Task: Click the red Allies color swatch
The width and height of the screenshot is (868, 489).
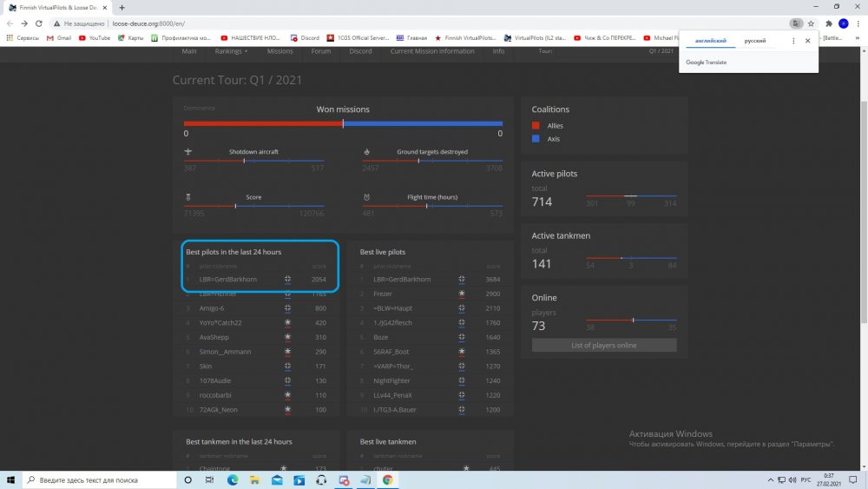Action: (x=536, y=126)
